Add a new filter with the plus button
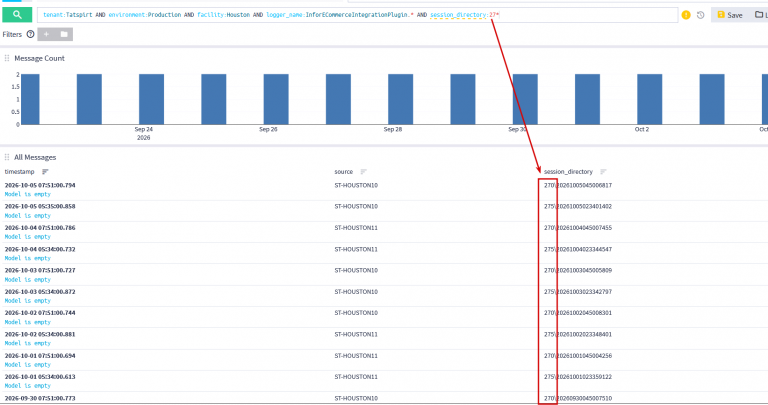Image resolution: width=768 pixels, height=405 pixels. (46, 34)
